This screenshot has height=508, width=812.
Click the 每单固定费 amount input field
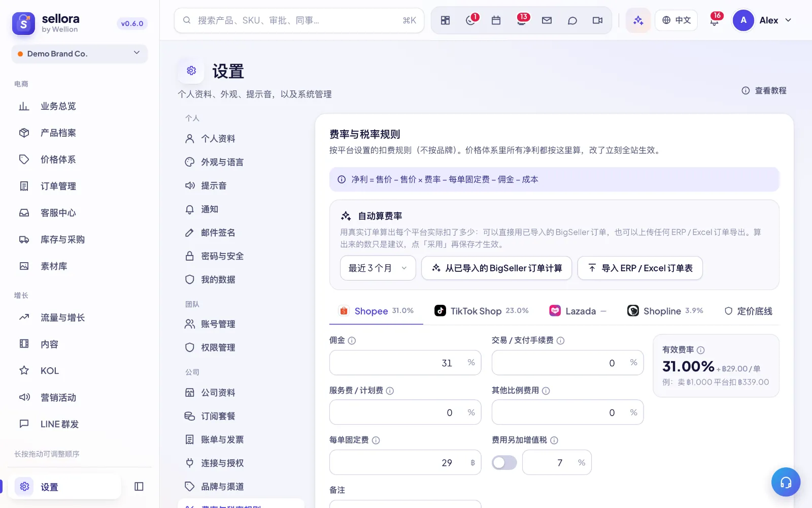(405, 462)
